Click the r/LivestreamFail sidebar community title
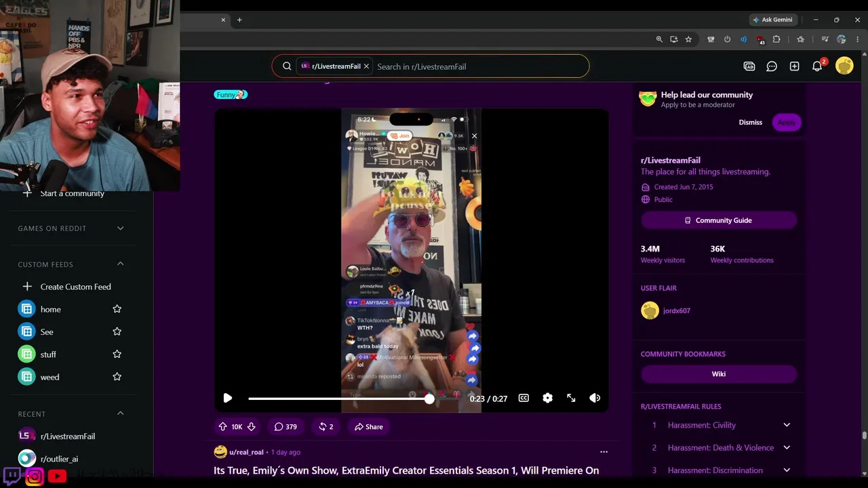The height and width of the screenshot is (488, 868). coord(671,161)
